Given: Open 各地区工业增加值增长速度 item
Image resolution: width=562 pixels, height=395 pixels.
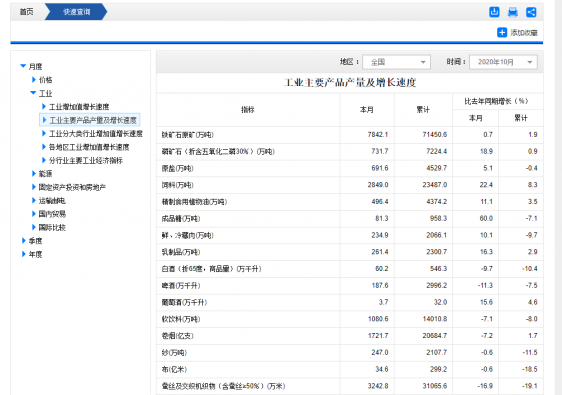Looking at the screenshot, I should pos(89,147).
